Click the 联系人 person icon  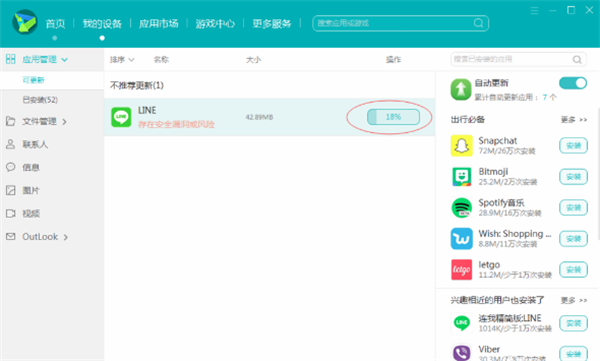(x=11, y=144)
